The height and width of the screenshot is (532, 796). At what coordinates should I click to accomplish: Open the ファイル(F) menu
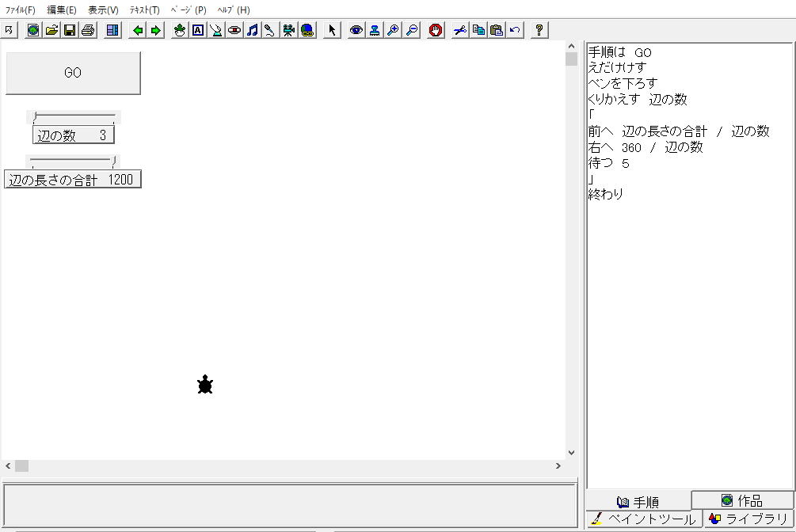pos(21,10)
